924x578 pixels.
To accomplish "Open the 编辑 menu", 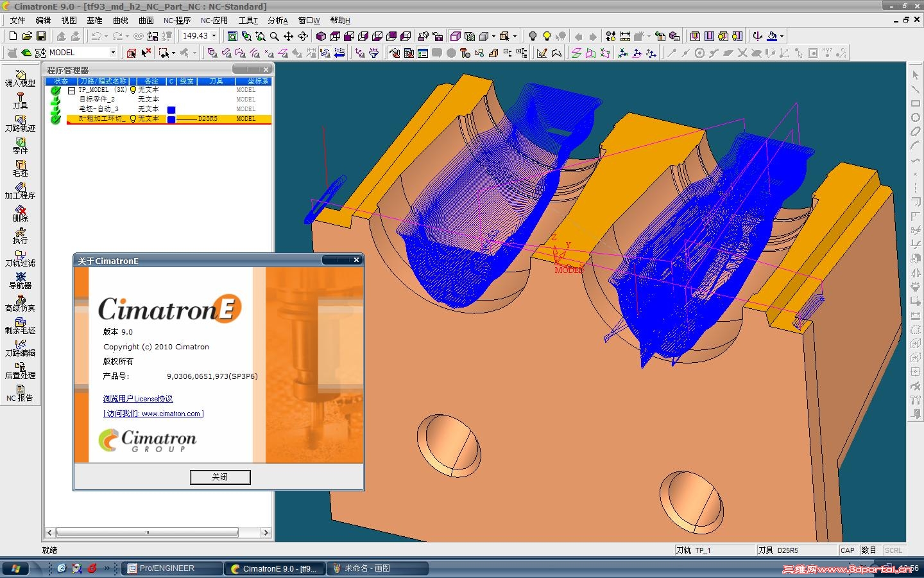I will [43, 21].
